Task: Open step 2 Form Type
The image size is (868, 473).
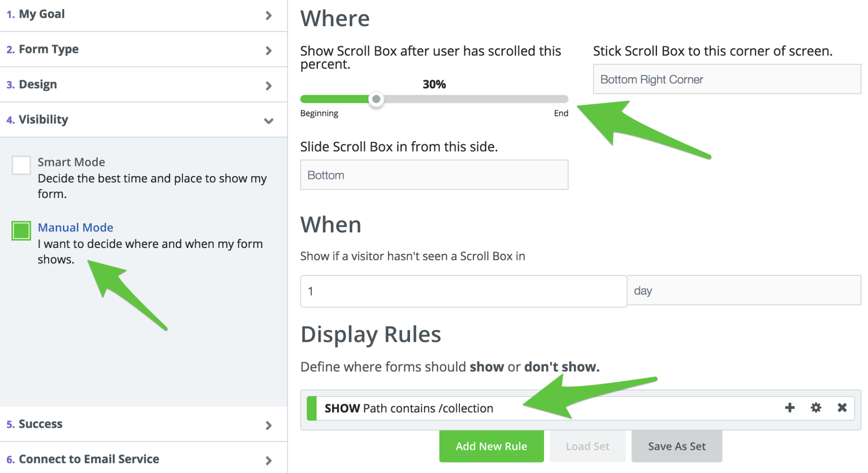Action: tap(143, 49)
